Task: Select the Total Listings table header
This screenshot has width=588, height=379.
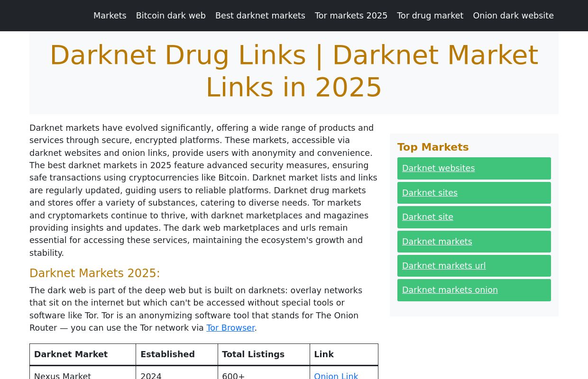Action: tap(253, 354)
